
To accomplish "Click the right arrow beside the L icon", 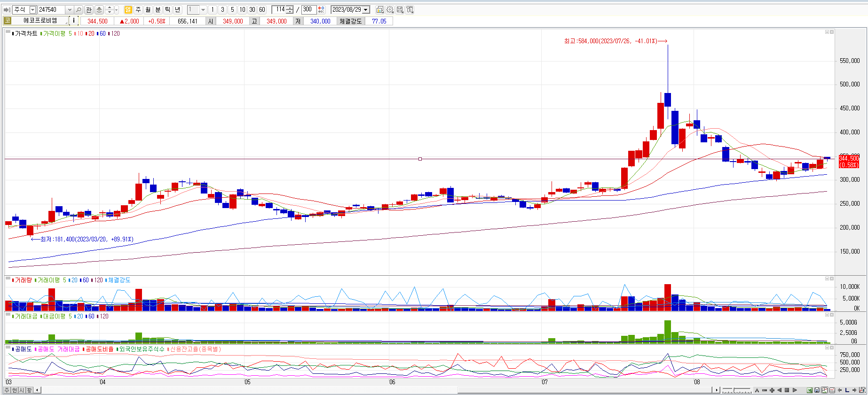I will tap(854, 390).
